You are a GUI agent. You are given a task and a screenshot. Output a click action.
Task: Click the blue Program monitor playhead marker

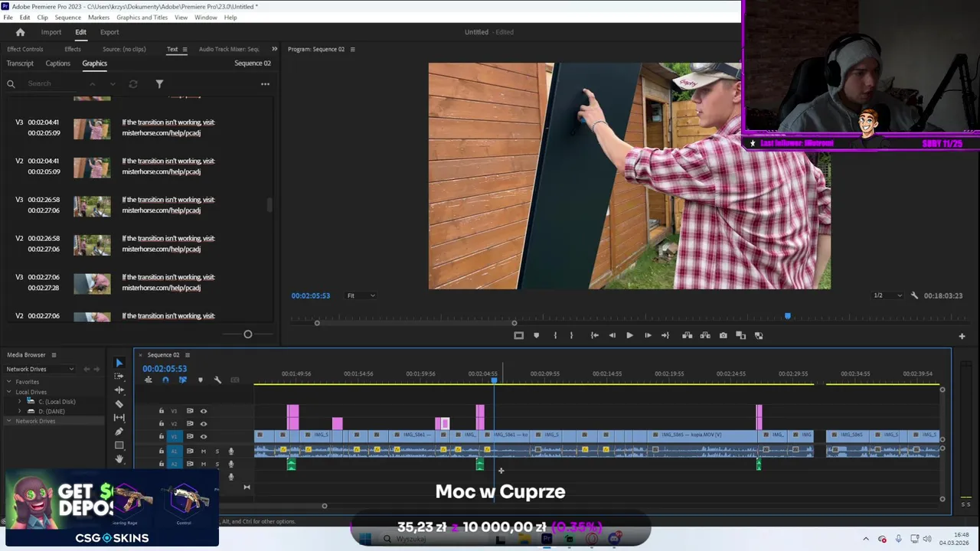coord(787,316)
